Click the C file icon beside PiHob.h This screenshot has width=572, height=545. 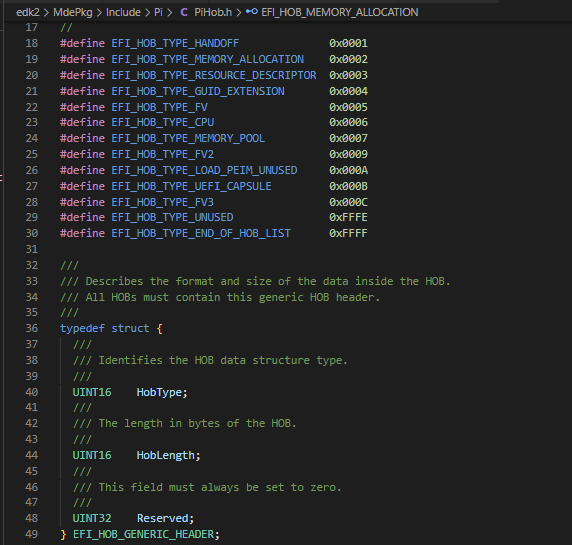[184, 12]
